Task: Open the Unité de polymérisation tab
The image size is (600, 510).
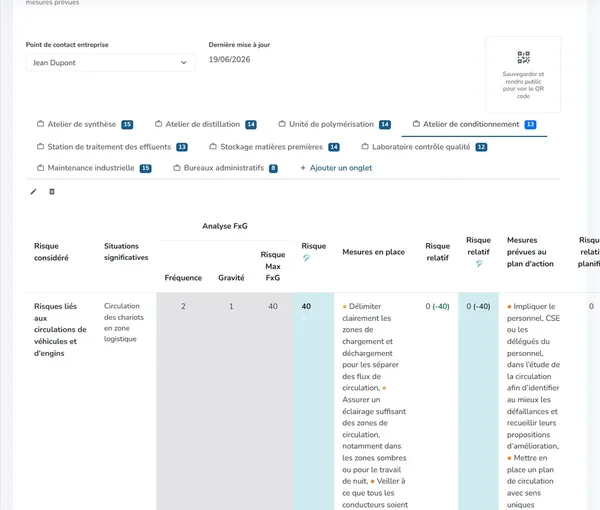Action: [x=334, y=124]
